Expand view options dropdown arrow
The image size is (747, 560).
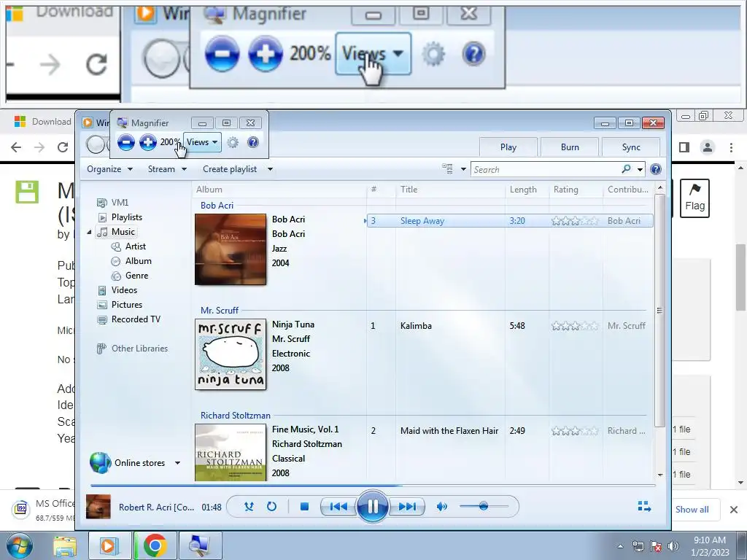(463, 169)
